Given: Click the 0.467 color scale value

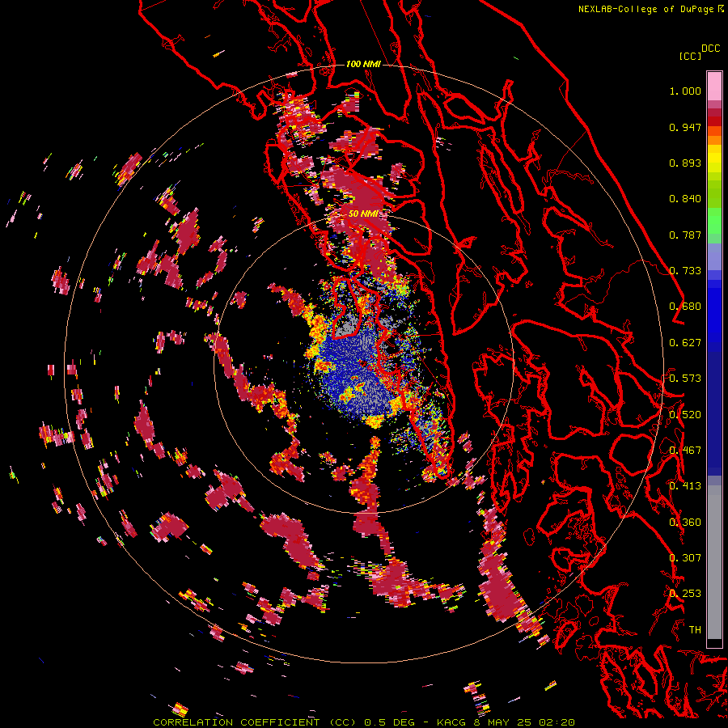Looking at the screenshot, I should click(685, 451).
